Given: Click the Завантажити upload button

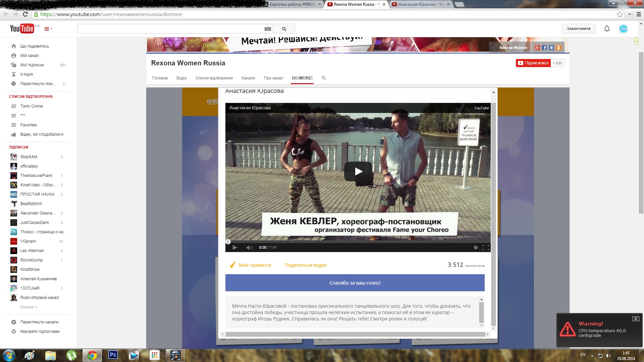Looking at the screenshot, I should [x=579, y=28].
